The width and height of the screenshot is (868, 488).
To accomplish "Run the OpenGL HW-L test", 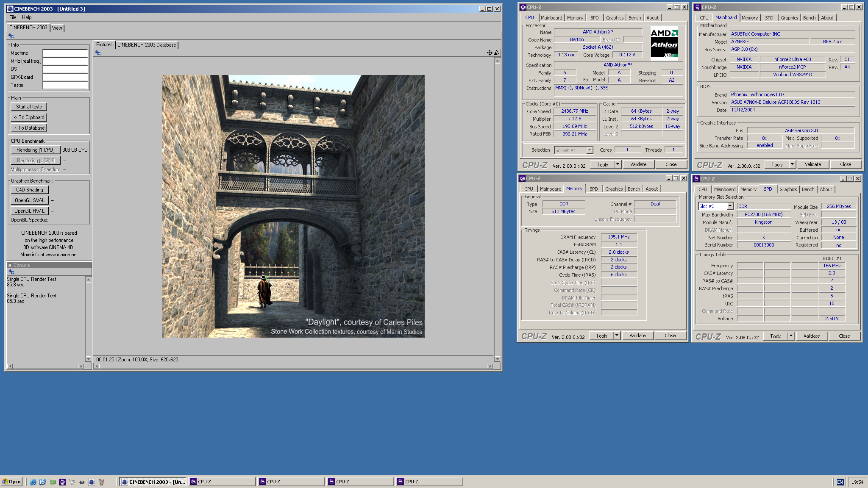I will [30, 211].
